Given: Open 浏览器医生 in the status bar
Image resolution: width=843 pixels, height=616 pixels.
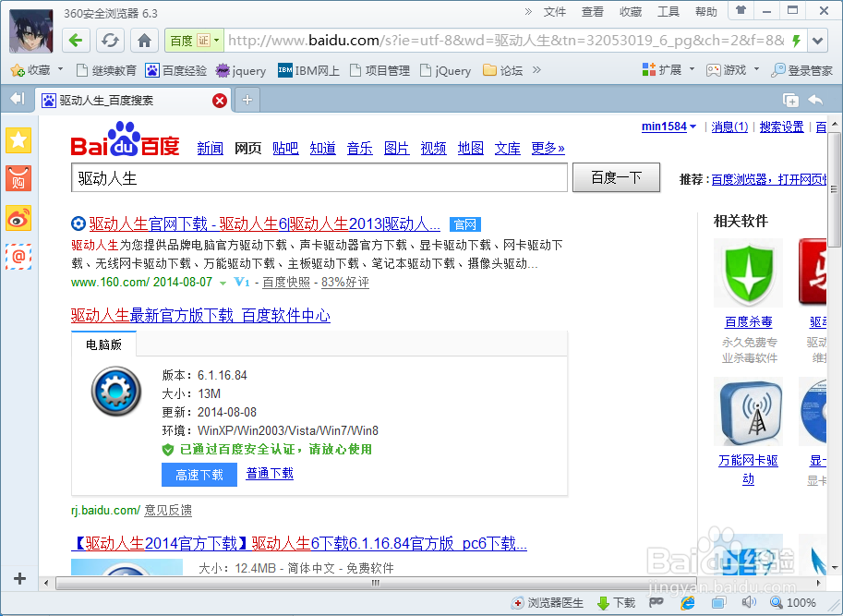Looking at the screenshot, I should 548,602.
